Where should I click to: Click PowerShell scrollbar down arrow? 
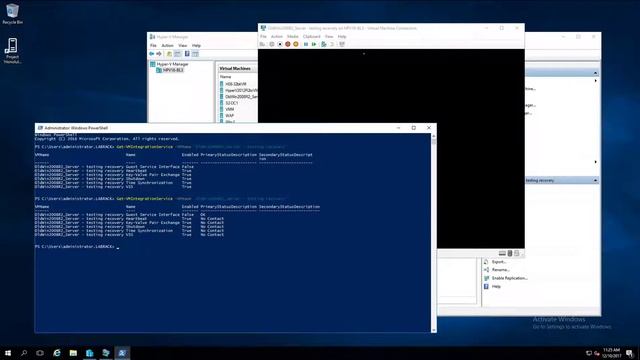[433, 330]
